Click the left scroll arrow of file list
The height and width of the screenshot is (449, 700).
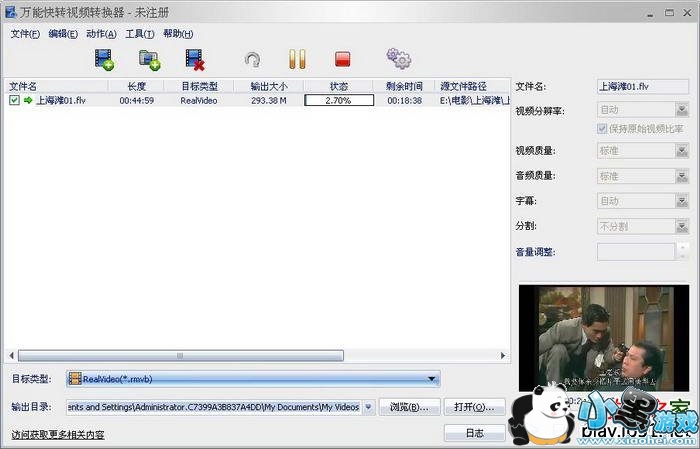[x=12, y=356]
